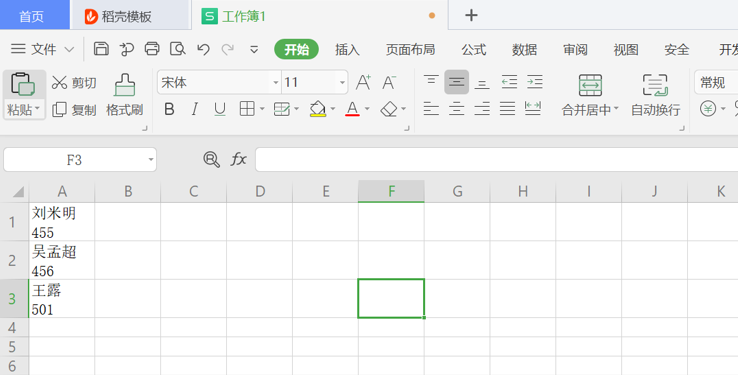Open the Paste icon
The height and width of the screenshot is (375, 738).
23,85
